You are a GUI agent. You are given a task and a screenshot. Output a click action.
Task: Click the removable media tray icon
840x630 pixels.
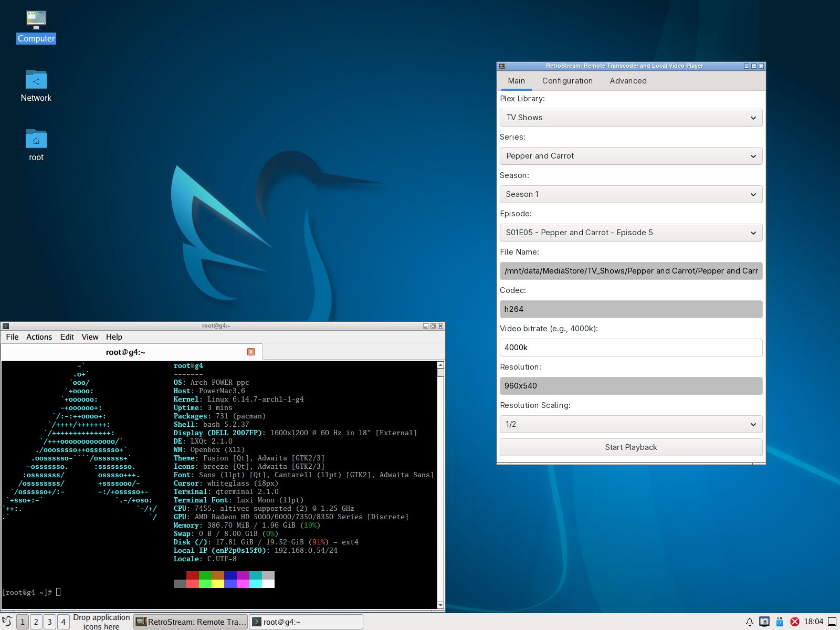tap(780, 622)
